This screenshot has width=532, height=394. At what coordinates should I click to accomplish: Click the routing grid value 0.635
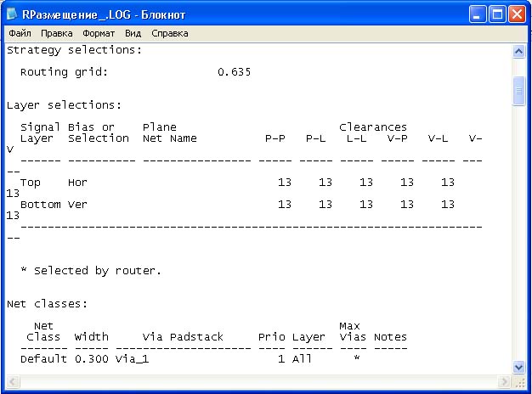click(x=234, y=72)
